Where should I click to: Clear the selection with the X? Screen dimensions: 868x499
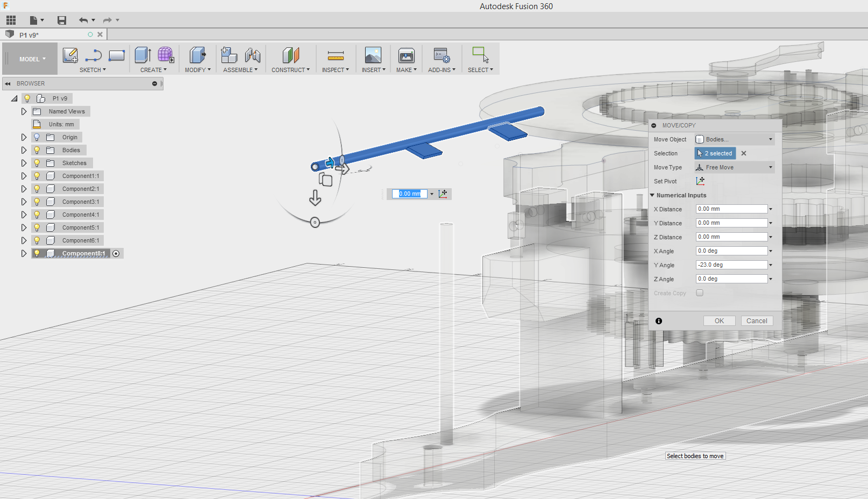tap(744, 153)
